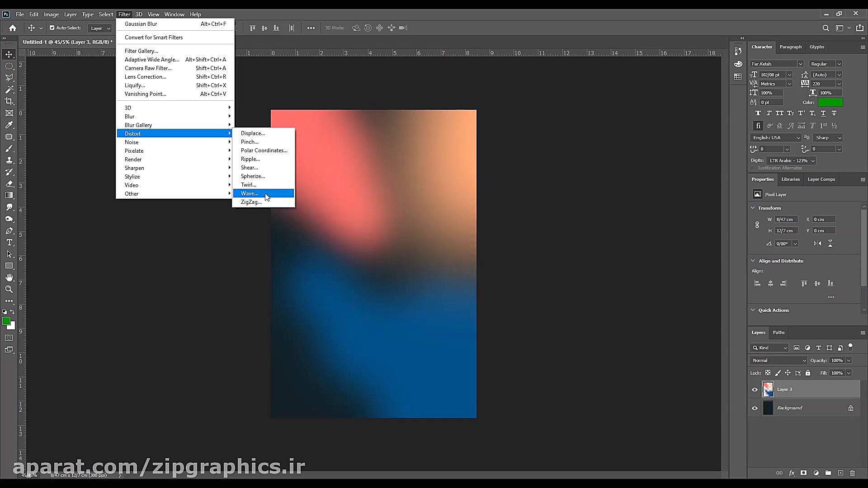The width and height of the screenshot is (868, 488).
Task: Open the Normal blend mode dropdown
Action: point(778,361)
